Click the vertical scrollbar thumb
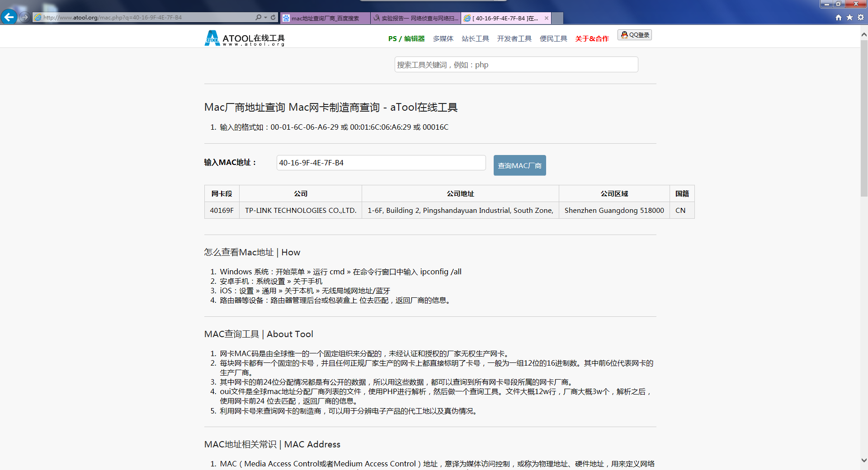The image size is (868, 470). [864, 118]
